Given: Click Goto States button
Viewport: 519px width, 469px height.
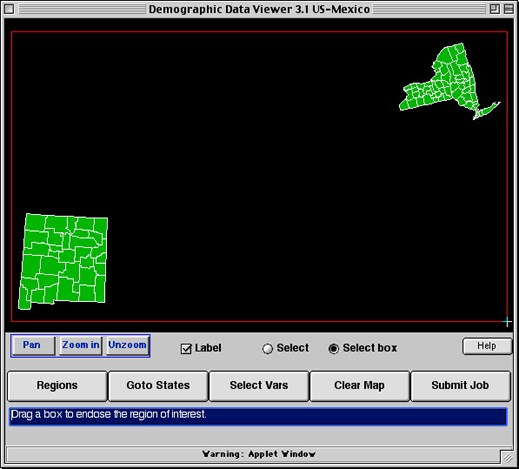Looking at the screenshot, I should (x=158, y=386).
